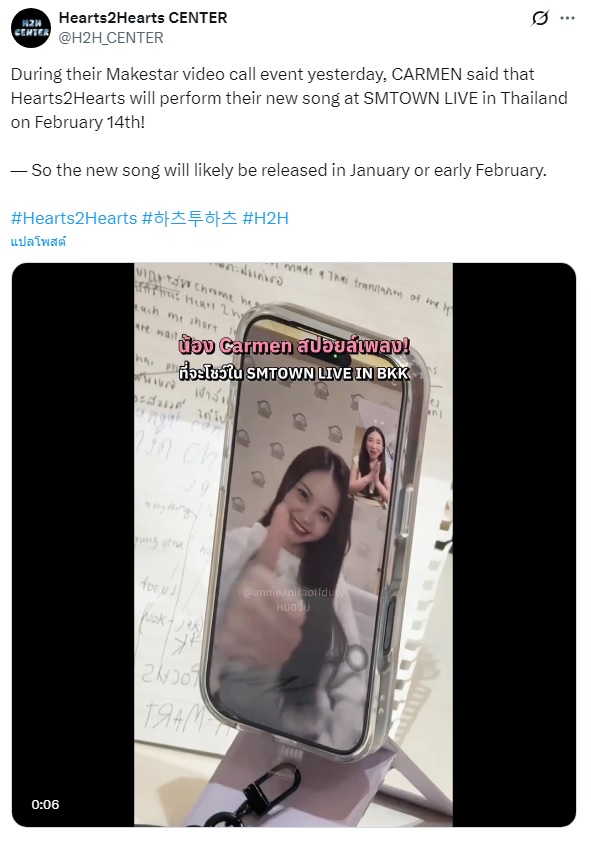Screen dimensions: 591x841
Task: Translate the post via แปลโพสต์ link
Action: [x=38, y=242]
